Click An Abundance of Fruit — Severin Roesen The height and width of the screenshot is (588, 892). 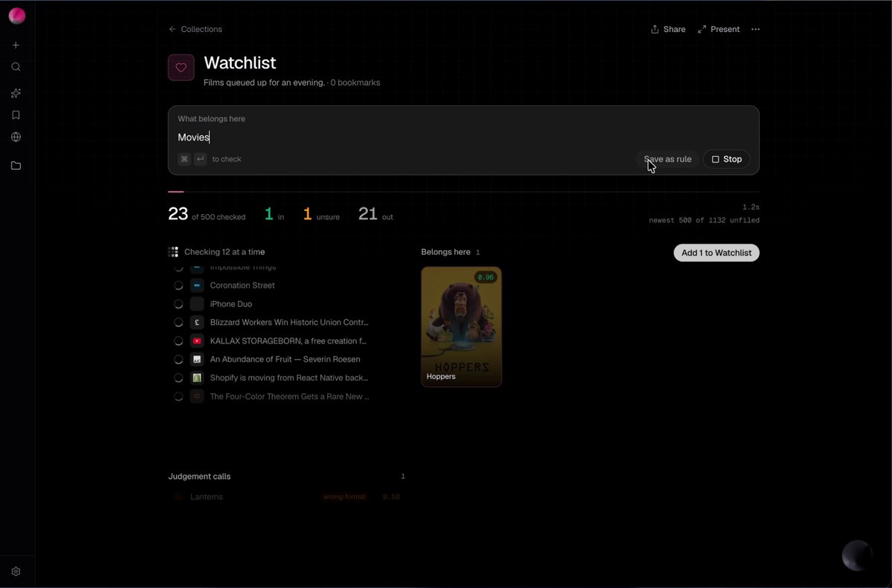coord(285,359)
